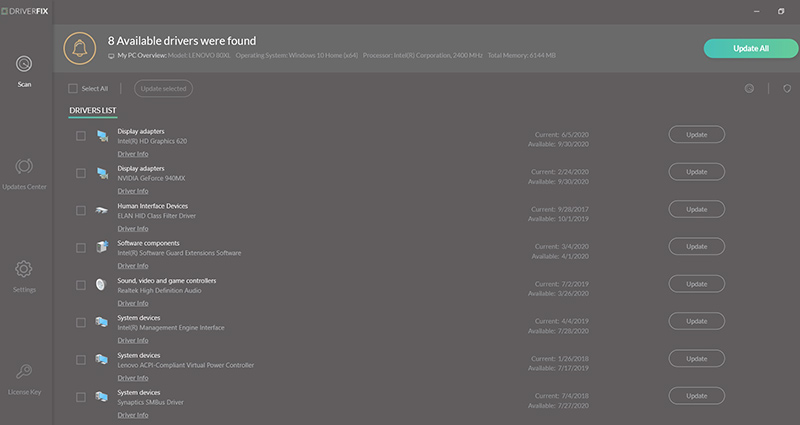This screenshot has width=800, height=425.
Task: Open the License Key icon
Action: [x=23, y=371]
